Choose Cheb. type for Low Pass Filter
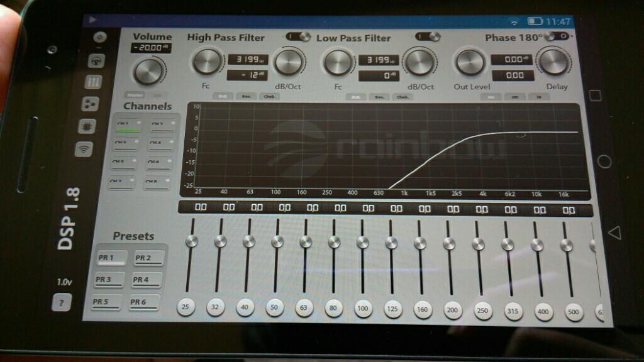Image resolution: width=644 pixels, height=362 pixels. 402,97
